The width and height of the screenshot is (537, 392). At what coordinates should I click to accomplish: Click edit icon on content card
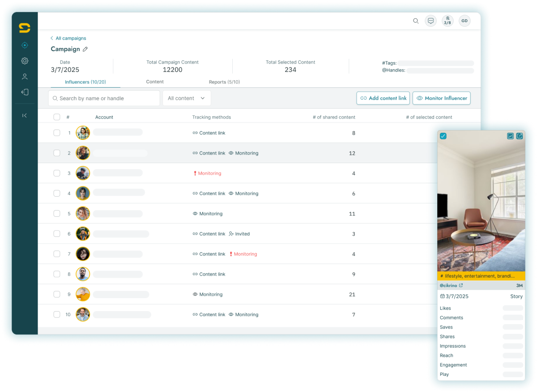pyautogui.click(x=520, y=136)
